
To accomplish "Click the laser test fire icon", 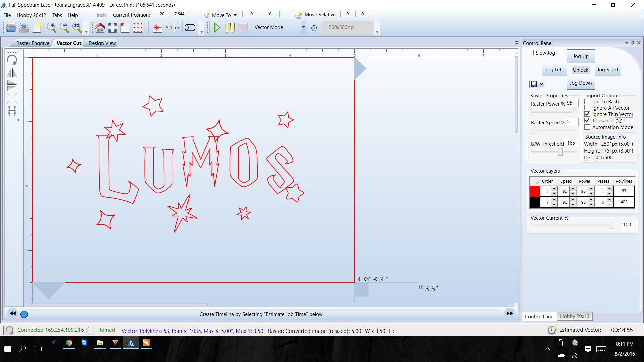I will pos(157,27).
